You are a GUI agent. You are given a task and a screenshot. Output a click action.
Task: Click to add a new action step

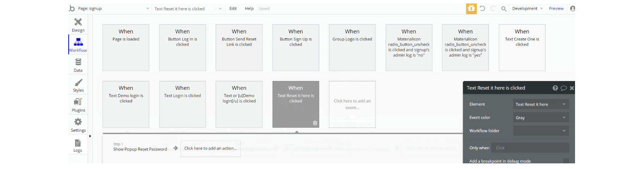point(210,149)
